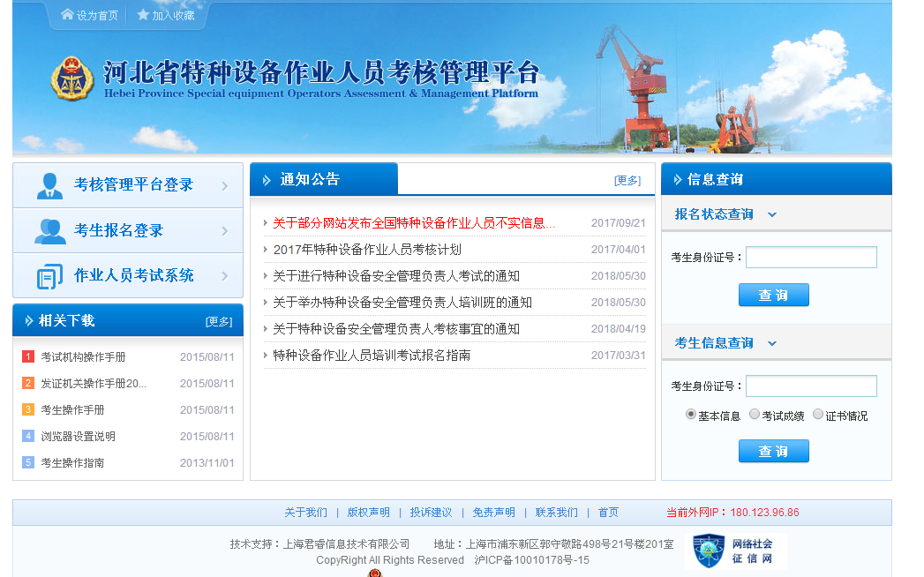Select the 基本信息 radio button
This screenshot has height=577, width=924.
691,415
